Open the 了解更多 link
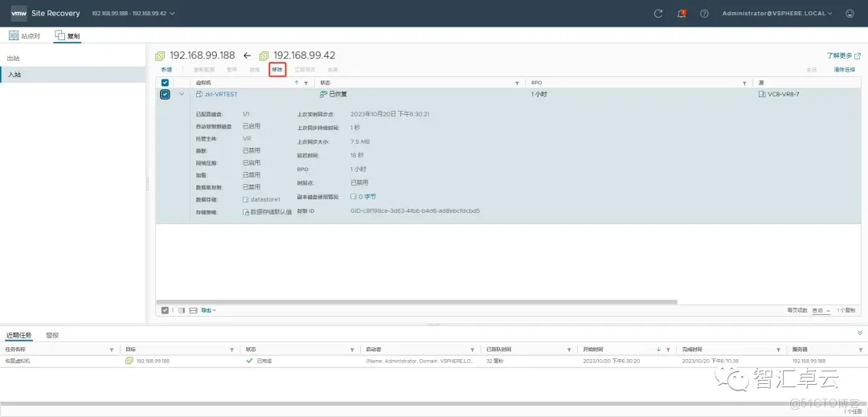868x417 pixels. click(840, 56)
